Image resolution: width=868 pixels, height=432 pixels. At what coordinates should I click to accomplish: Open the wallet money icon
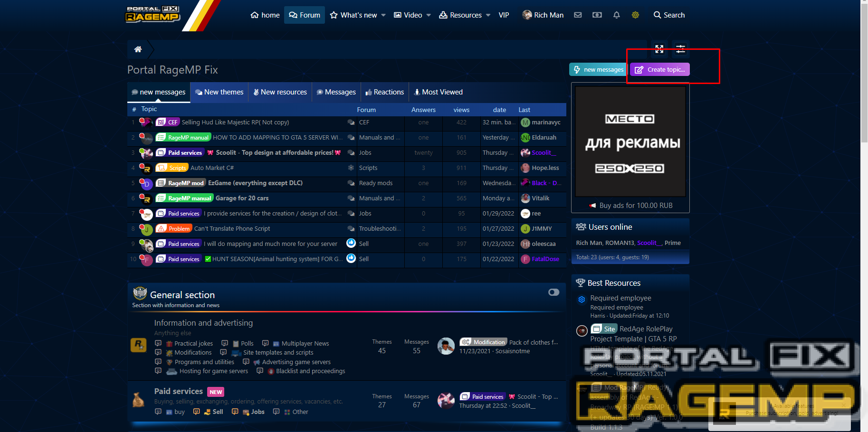(x=597, y=15)
